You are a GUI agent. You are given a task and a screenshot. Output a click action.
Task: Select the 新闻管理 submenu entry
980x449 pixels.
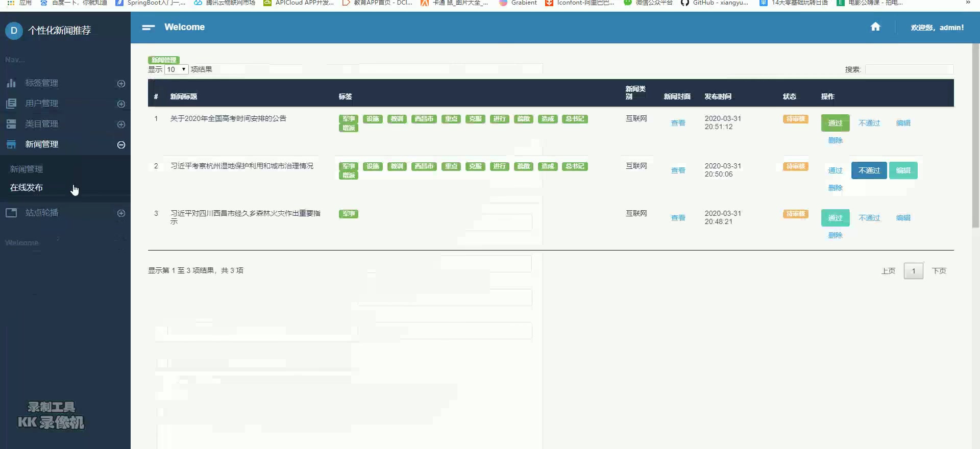[27, 169]
